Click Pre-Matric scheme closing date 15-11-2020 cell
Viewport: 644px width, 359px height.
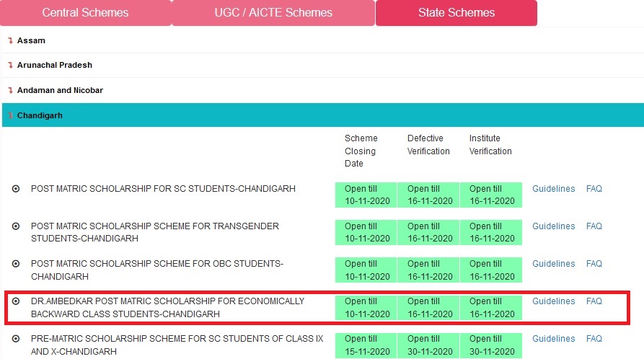pos(366,345)
